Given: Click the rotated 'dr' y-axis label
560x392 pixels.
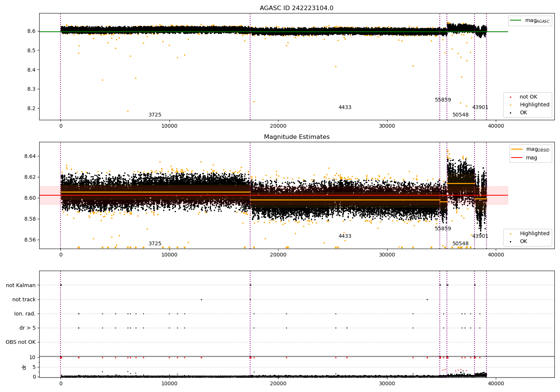Looking at the screenshot, I should [24, 367].
